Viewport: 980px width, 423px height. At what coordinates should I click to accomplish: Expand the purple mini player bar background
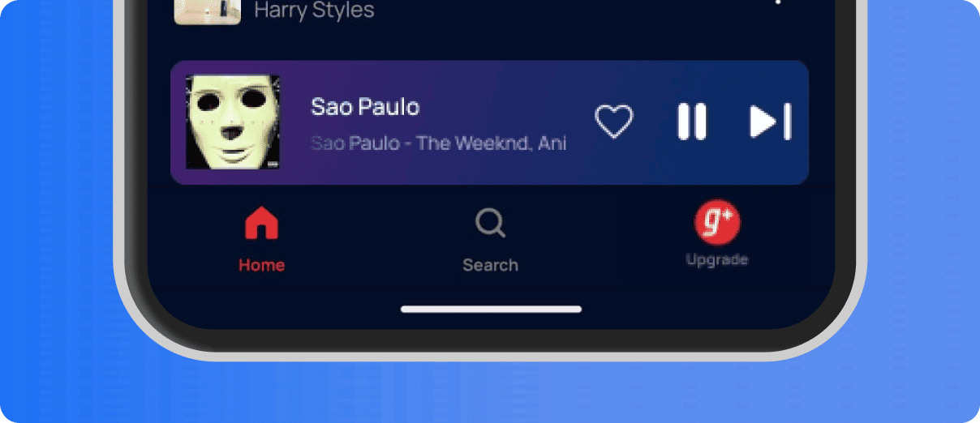pos(490,122)
